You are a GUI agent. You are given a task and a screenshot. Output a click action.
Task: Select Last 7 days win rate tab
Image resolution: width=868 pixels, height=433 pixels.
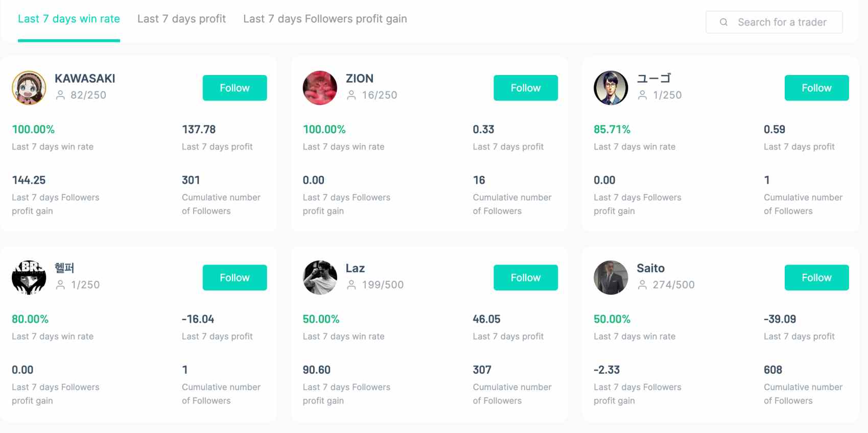(x=69, y=19)
